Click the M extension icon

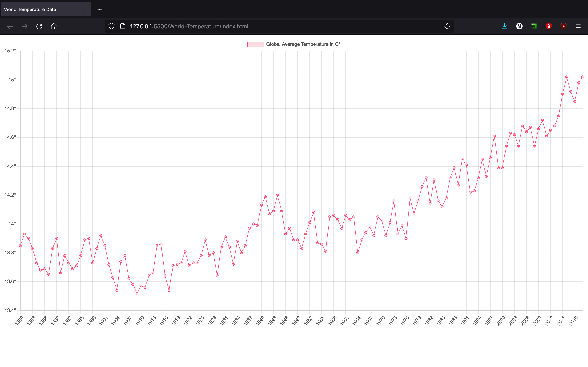(x=519, y=26)
